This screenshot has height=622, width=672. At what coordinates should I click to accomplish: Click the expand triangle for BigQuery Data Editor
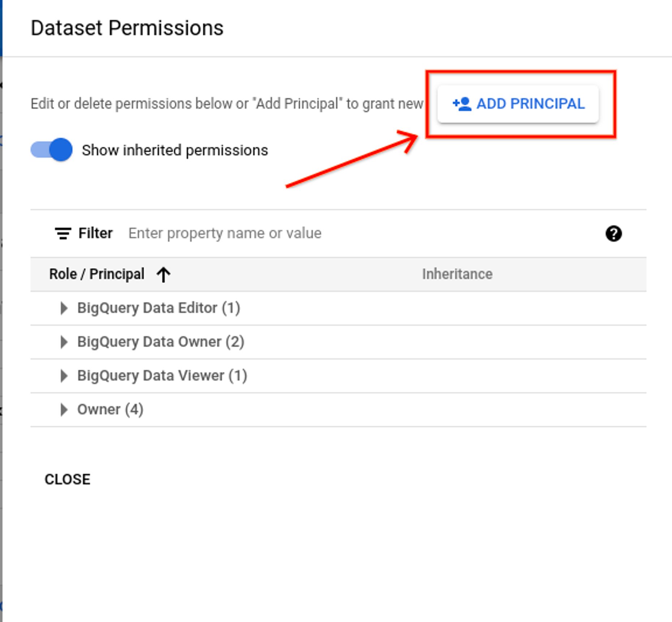[x=65, y=308]
